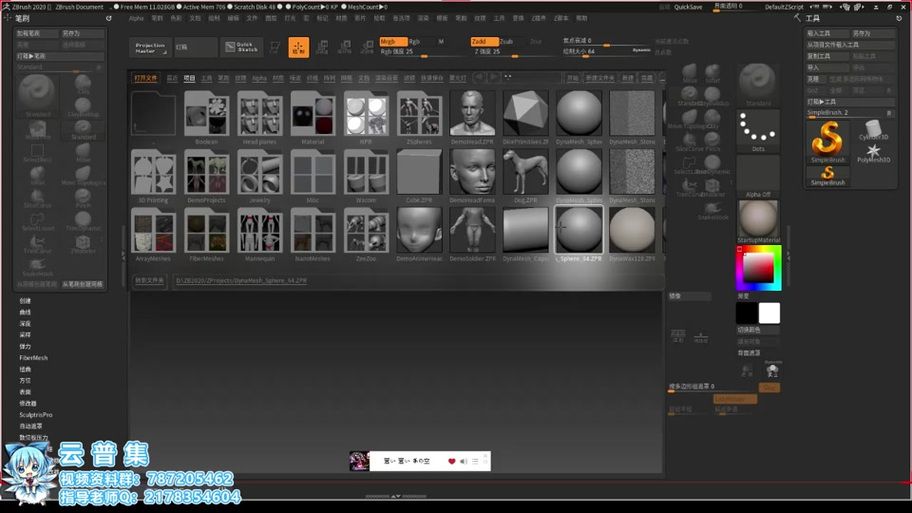This screenshot has height=513, width=912.
Task: Open the NPR folder
Action: (366, 117)
